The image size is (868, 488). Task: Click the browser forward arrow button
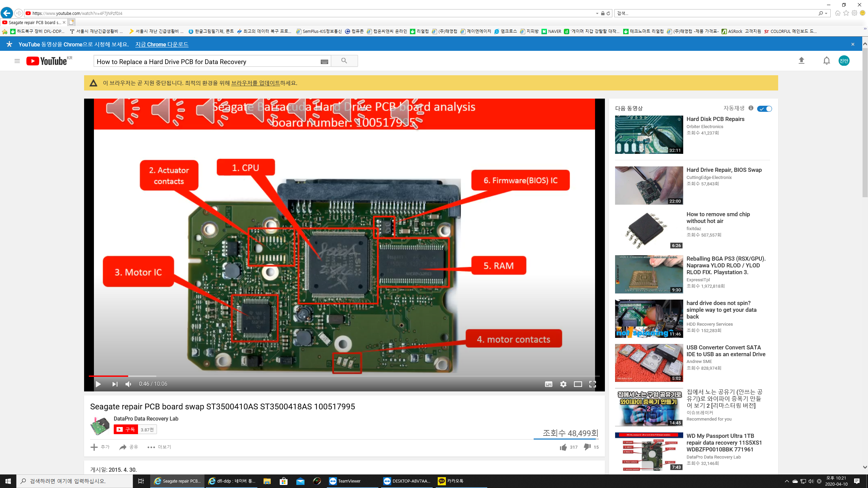click(x=19, y=13)
